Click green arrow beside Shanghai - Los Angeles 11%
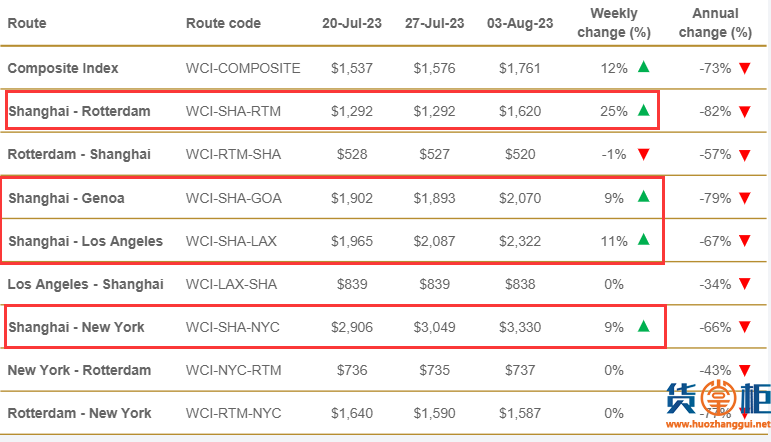 coord(643,239)
